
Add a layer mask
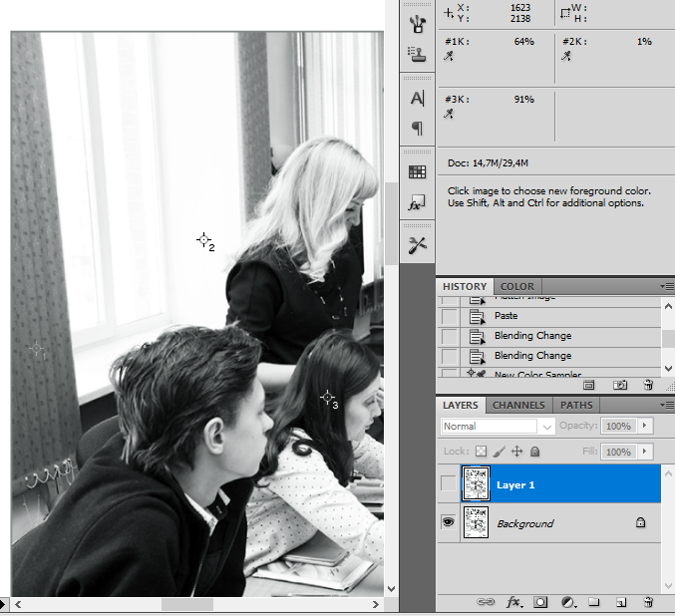coord(540,602)
